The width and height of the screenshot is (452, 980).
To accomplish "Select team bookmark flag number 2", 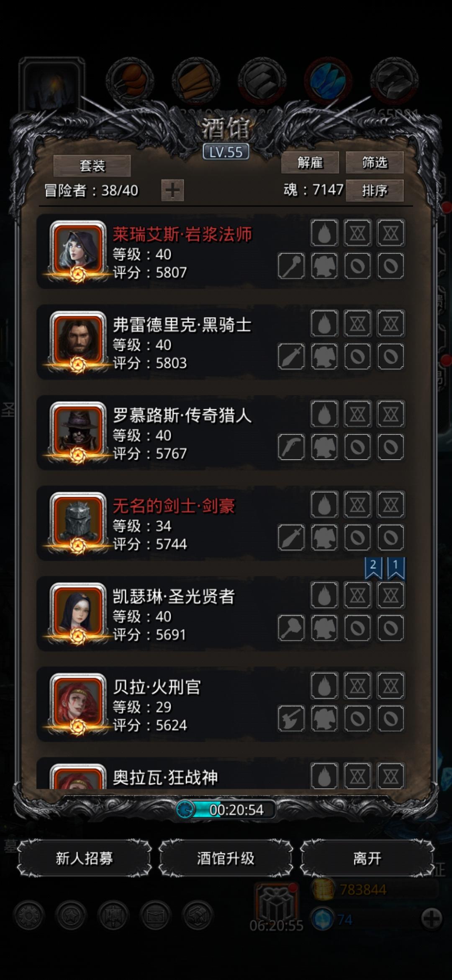I will click(373, 568).
